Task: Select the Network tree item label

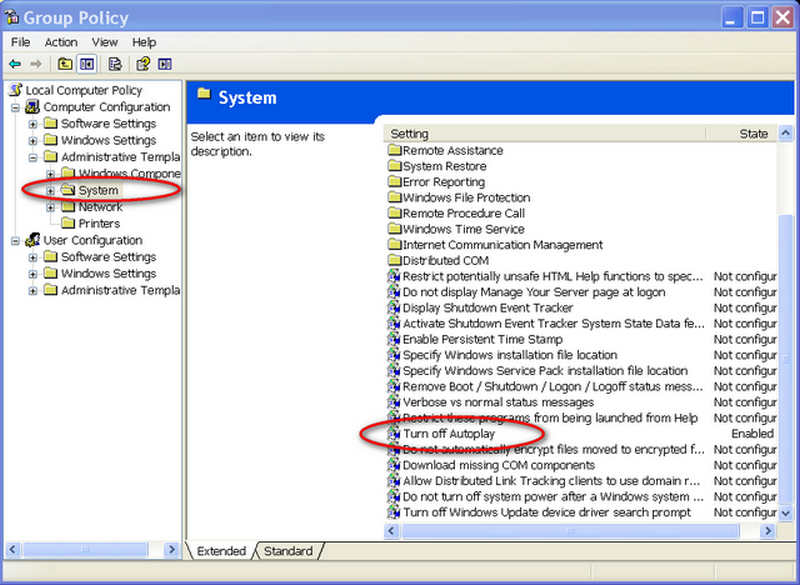Action: 101,207
